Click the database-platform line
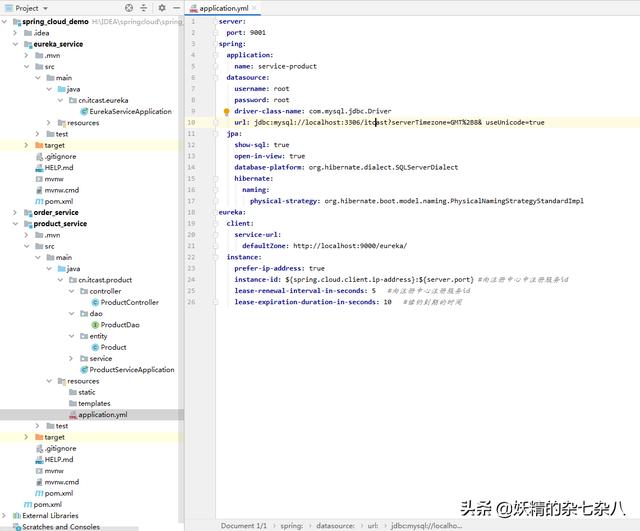 click(x=346, y=167)
